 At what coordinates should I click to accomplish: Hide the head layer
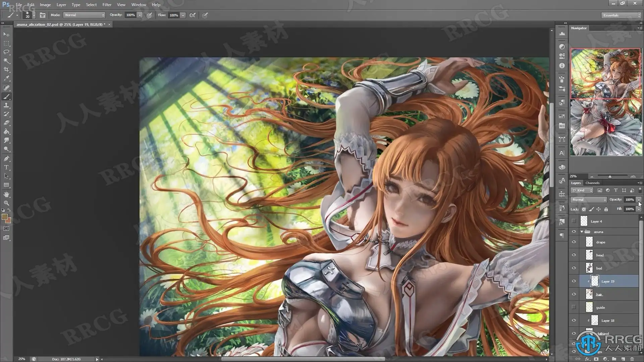point(574,255)
